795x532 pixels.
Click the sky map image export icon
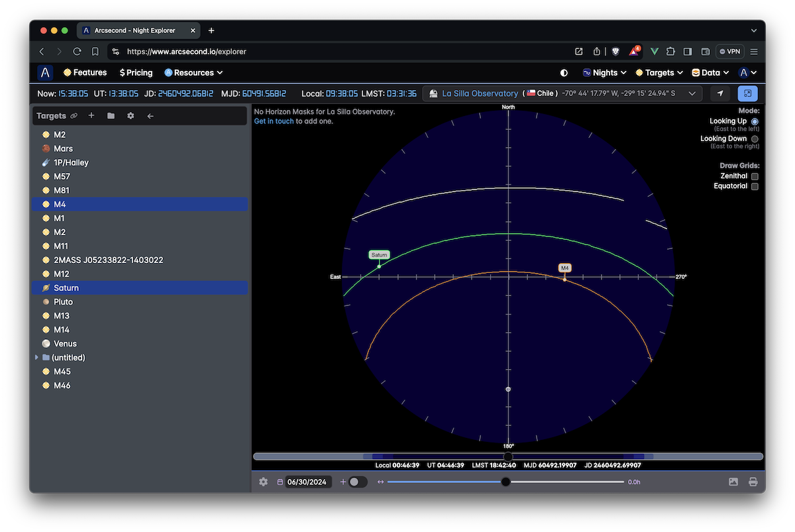733,482
